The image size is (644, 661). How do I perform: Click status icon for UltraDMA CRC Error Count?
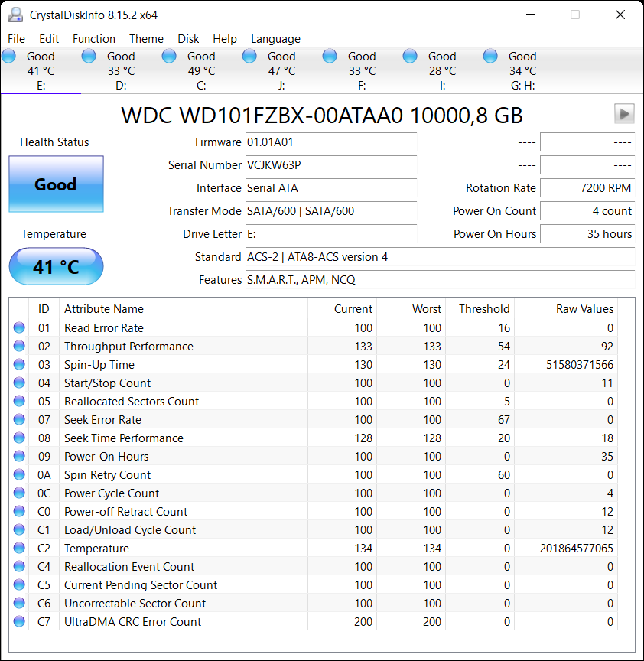pyautogui.click(x=19, y=621)
